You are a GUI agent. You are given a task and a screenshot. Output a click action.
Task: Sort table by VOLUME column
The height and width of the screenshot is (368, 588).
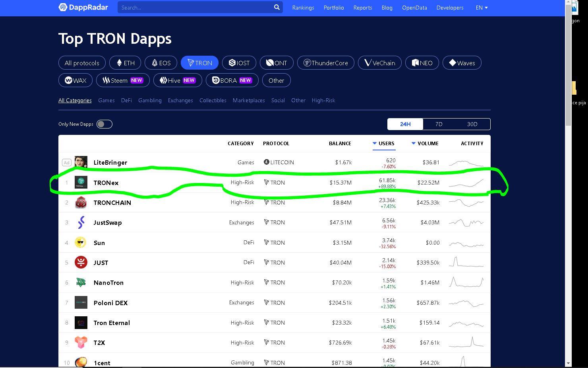pyautogui.click(x=425, y=143)
